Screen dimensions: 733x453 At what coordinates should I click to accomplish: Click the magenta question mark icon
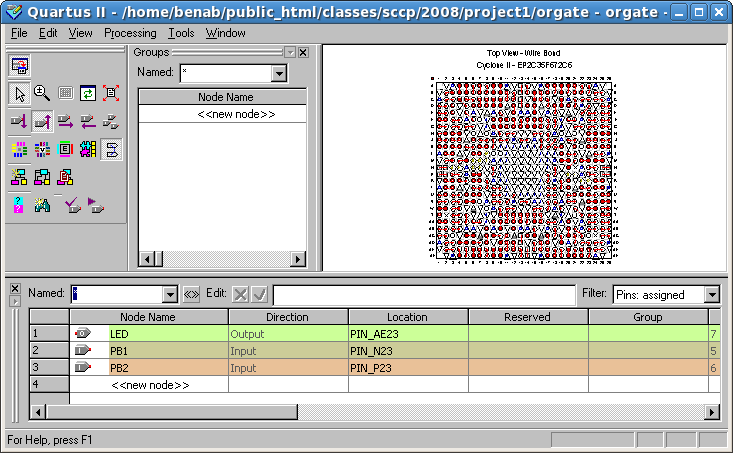20,205
